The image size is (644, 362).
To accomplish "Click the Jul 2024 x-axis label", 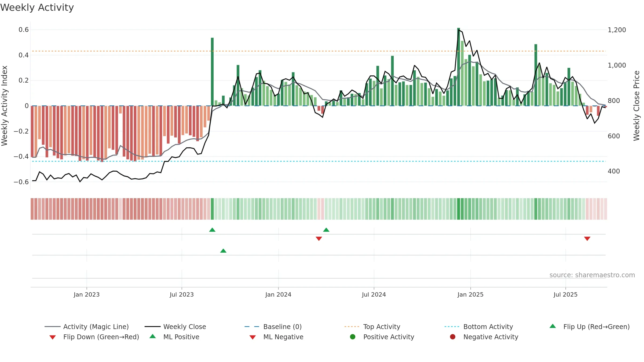I will point(374,295).
